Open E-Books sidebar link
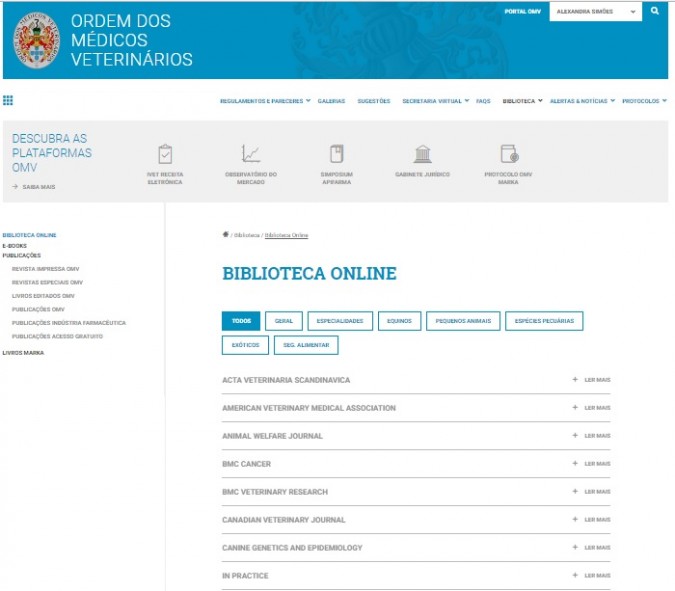This screenshot has height=591, width=675. click(15, 246)
